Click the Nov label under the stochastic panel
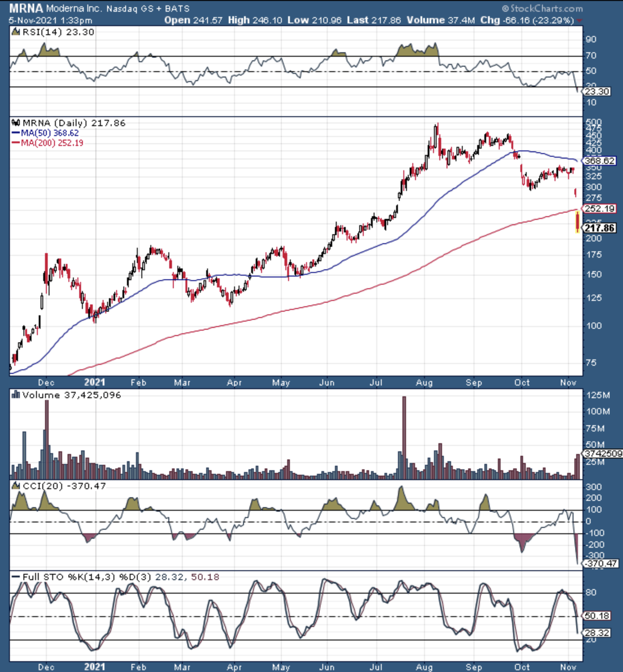The image size is (623, 672). (568, 667)
